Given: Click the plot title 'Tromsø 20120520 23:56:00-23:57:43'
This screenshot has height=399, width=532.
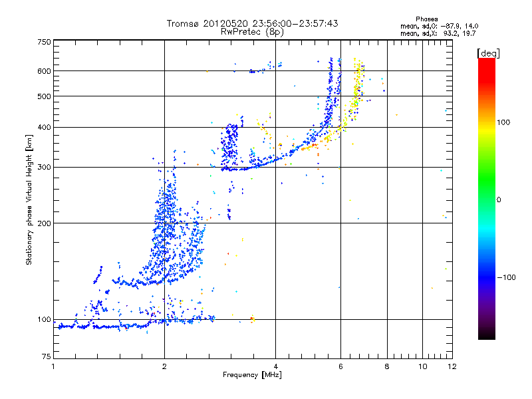Looking at the screenshot, I should (253, 23).
